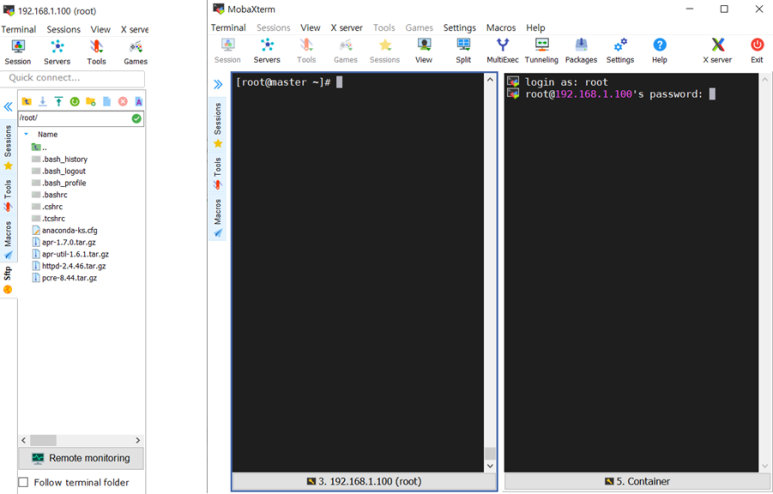
Task: Click the master terminal's scrollbar down arrow
Action: 490,465
